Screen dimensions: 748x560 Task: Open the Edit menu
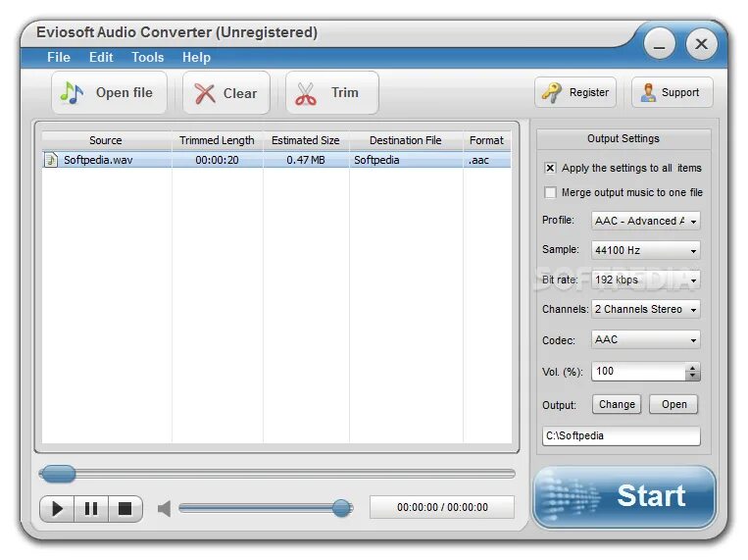101,57
